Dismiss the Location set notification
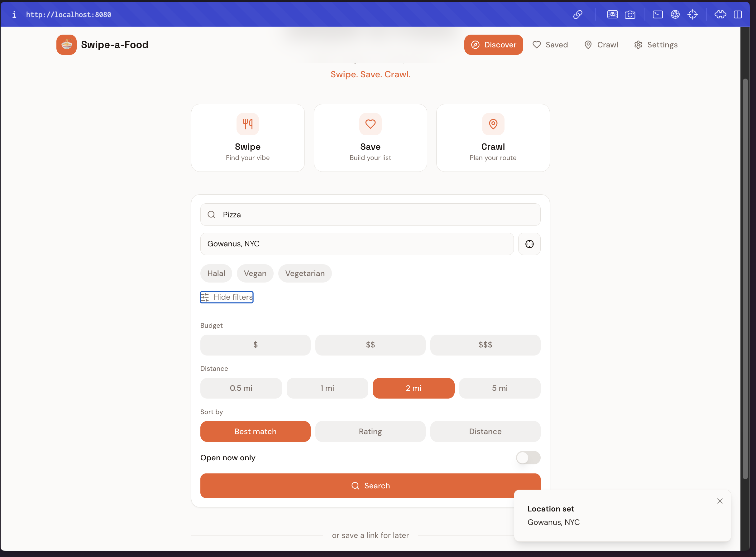 pyautogui.click(x=720, y=501)
